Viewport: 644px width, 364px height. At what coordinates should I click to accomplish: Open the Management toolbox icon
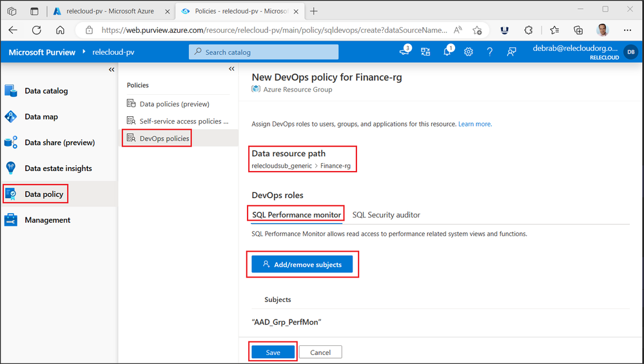tap(11, 220)
